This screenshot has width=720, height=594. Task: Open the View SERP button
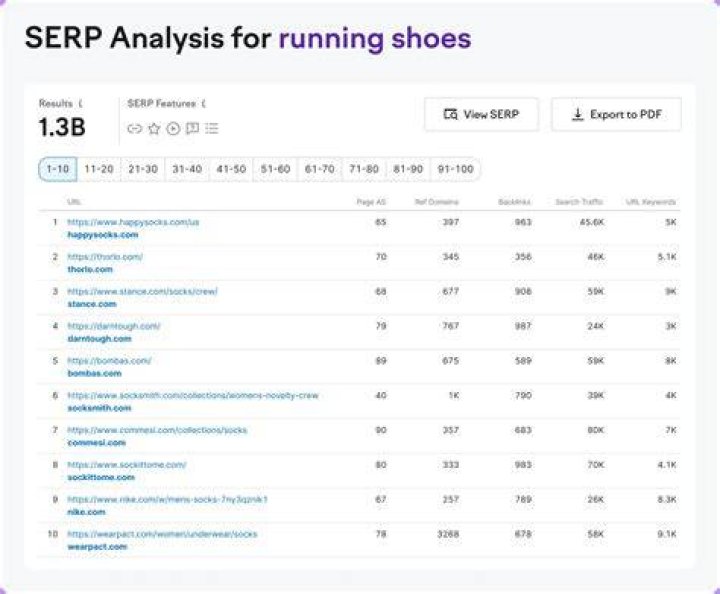pyautogui.click(x=481, y=114)
